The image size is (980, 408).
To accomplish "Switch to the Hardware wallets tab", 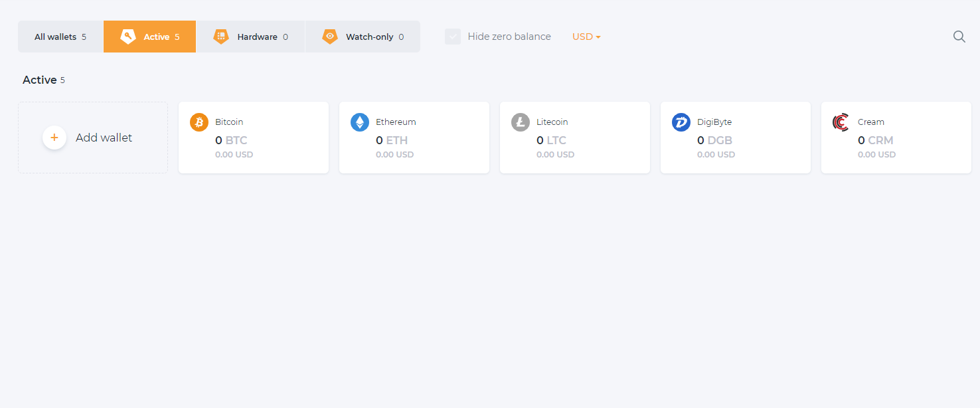I will 250,37.
